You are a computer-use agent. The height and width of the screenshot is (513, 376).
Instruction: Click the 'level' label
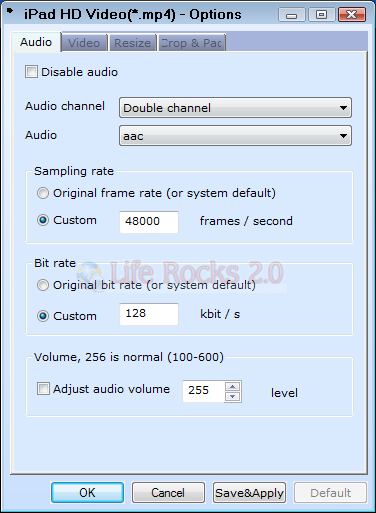[x=284, y=393]
